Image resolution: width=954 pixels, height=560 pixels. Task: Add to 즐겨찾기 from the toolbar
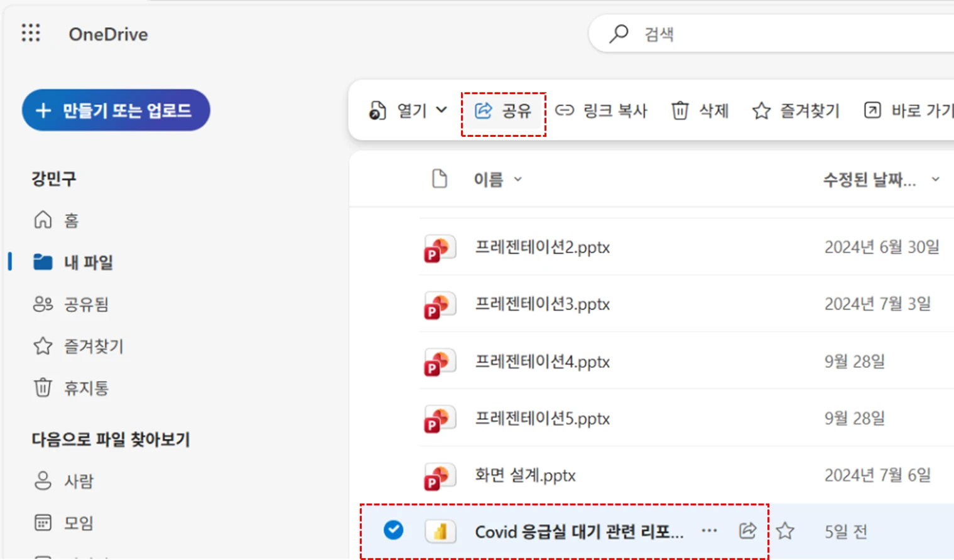click(796, 111)
